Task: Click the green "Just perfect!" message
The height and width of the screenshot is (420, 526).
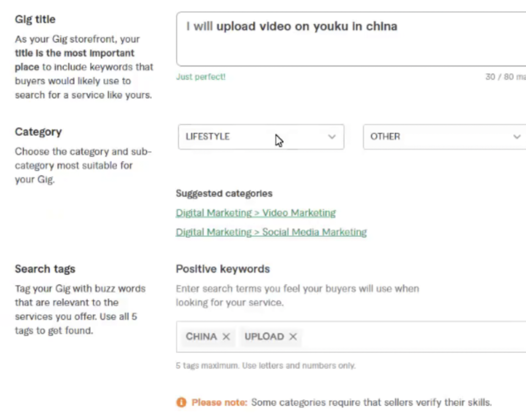Action: tap(201, 77)
